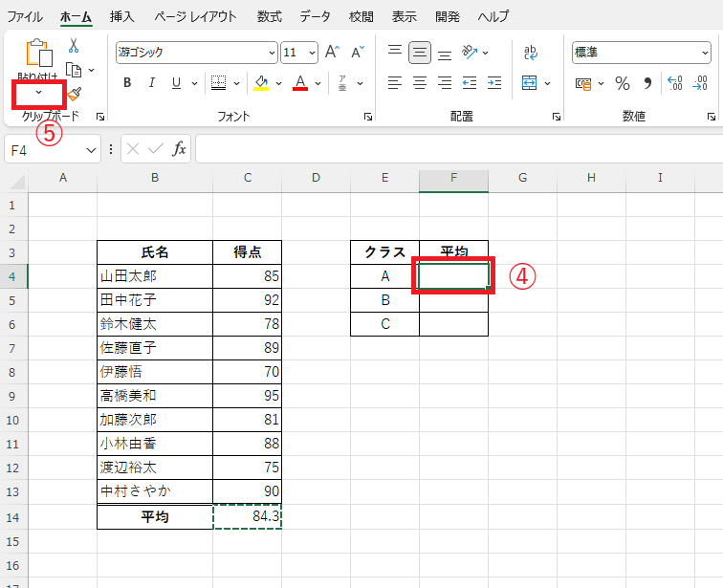The height and width of the screenshot is (588, 723).
Task: Toggle Bold formatting
Action: click(x=127, y=83)
